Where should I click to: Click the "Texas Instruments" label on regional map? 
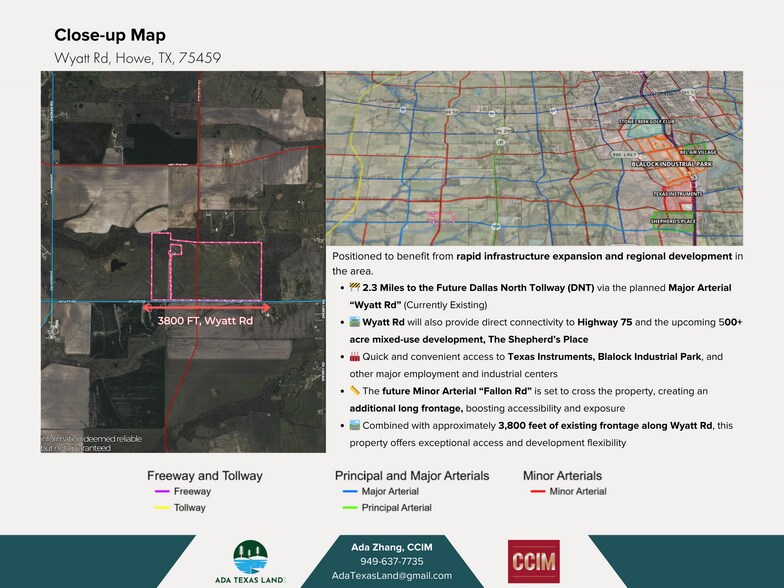point(678,194)
